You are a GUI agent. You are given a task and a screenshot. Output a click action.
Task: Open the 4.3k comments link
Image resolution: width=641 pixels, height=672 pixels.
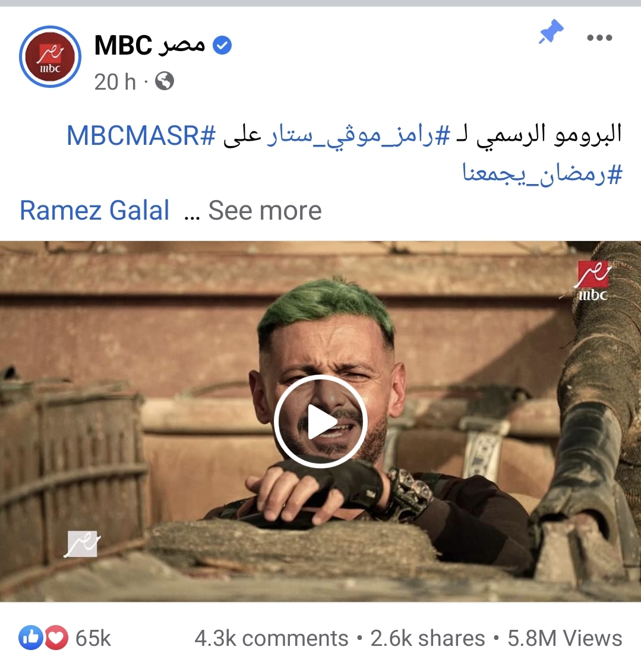coord(271,638)
